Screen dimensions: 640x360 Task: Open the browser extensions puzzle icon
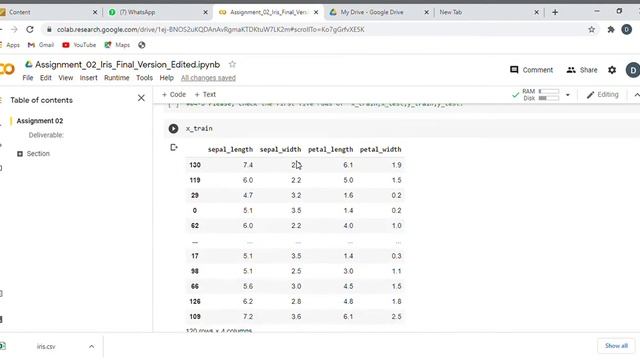[x=611, y=29]
